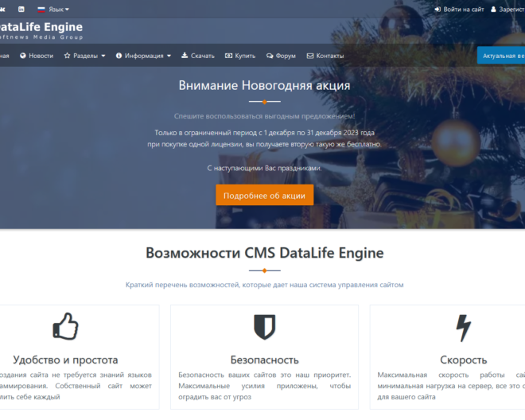Viewport: 525px width, 420px height.
Task: Click the Возможности CMS DataLife Engine heading
Action: coord(265,253)
